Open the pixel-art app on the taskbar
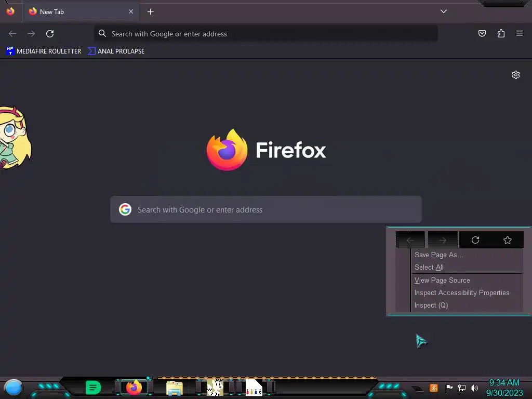Viewport: 532px width, 399px height. [215, 388]
